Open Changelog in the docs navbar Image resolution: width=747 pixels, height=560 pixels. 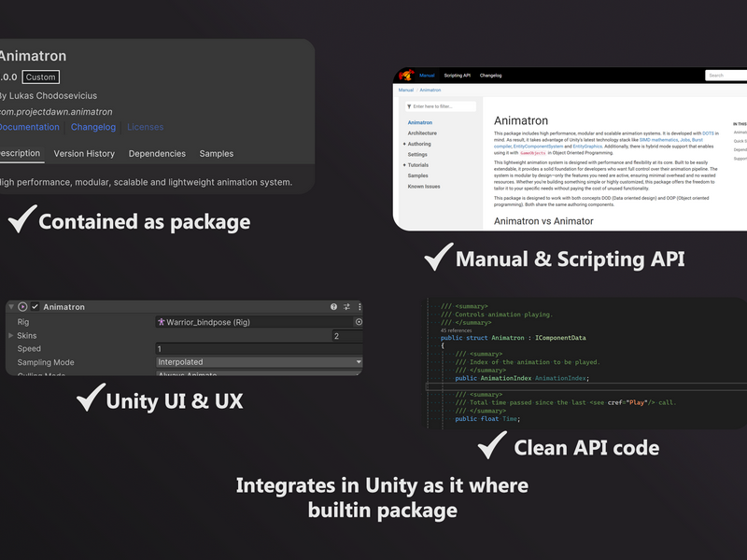tap(491, 76)
